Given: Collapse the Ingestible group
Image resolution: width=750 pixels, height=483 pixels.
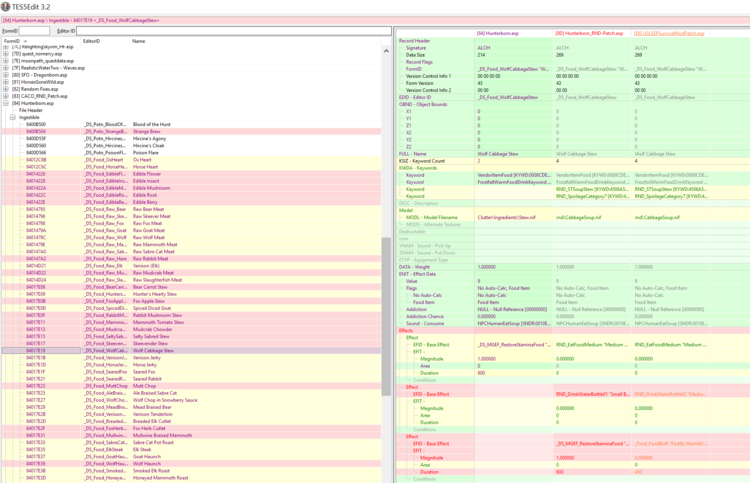Looking at the screenshot, I should [13, 117].
